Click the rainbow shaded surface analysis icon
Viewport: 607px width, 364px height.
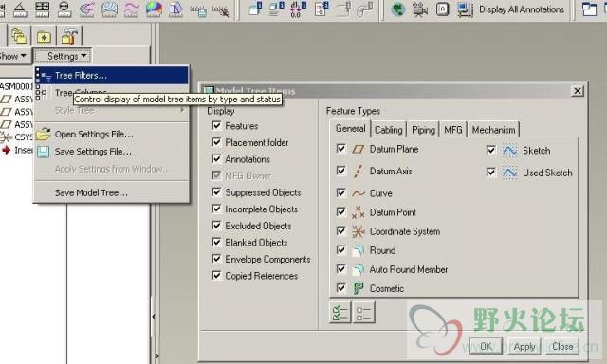tap(154, 9)
